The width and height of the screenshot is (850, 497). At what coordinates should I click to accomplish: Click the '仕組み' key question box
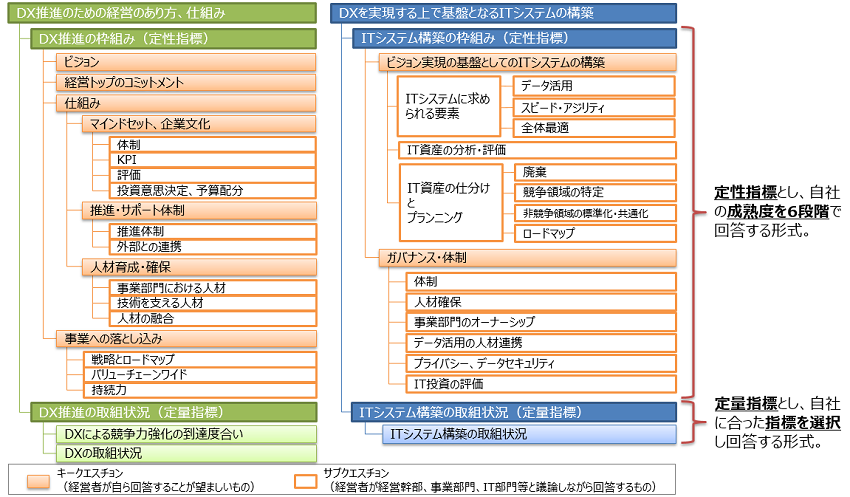pyautogui.click(x=186, y=103)
